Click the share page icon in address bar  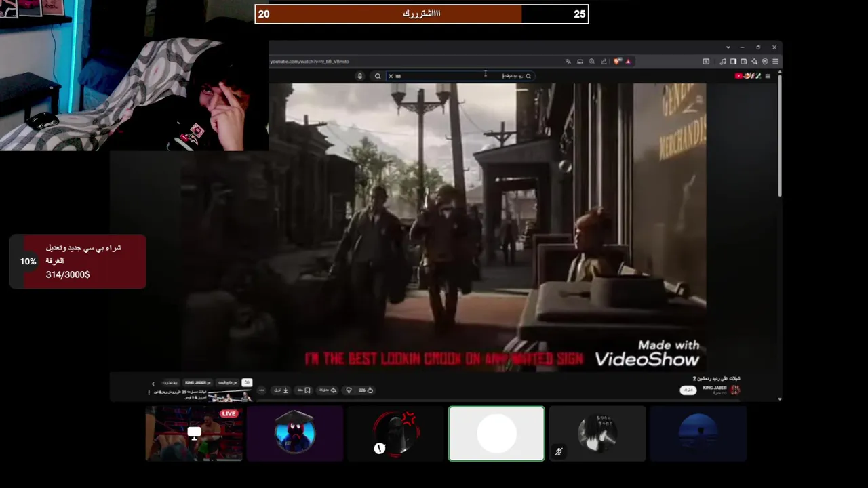[x=604, y=62]
